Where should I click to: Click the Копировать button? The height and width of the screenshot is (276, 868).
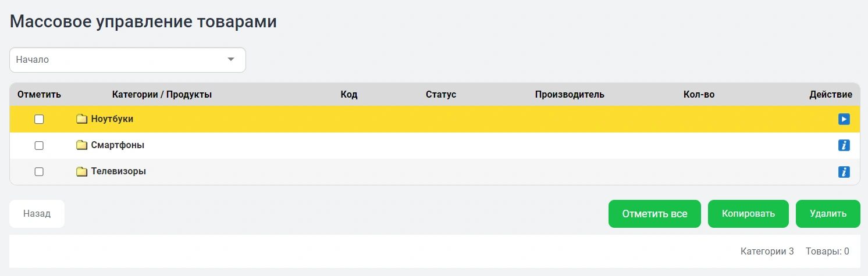pos(748,214)
